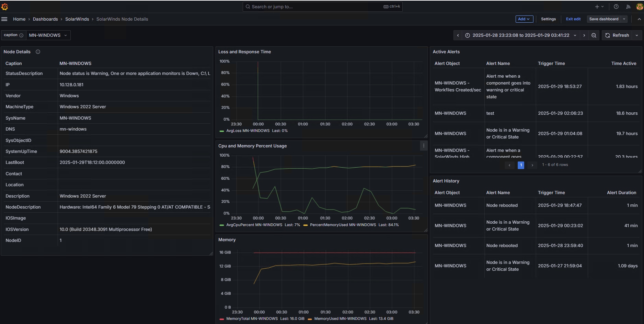Toggle AvgCpuPercent MN-WINDOWS series in legend
The image size is (644, 324).
point(254,225)
